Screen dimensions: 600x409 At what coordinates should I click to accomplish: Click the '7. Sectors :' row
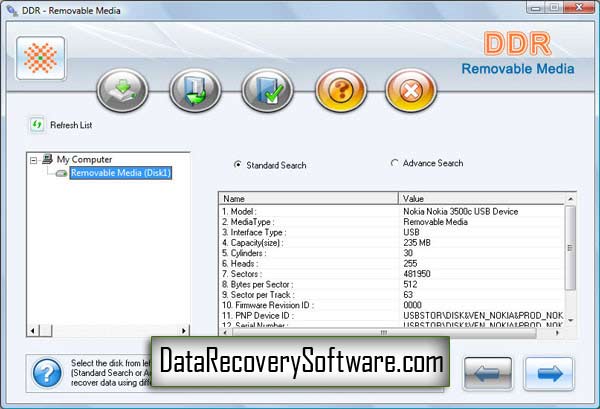(391, 274)
